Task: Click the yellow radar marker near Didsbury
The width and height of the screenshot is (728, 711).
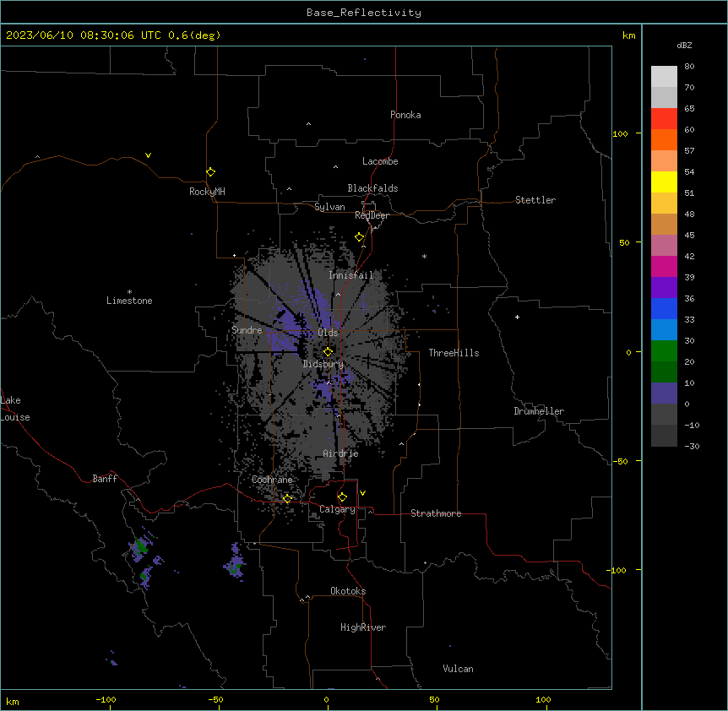Action: tap(328, 351)
